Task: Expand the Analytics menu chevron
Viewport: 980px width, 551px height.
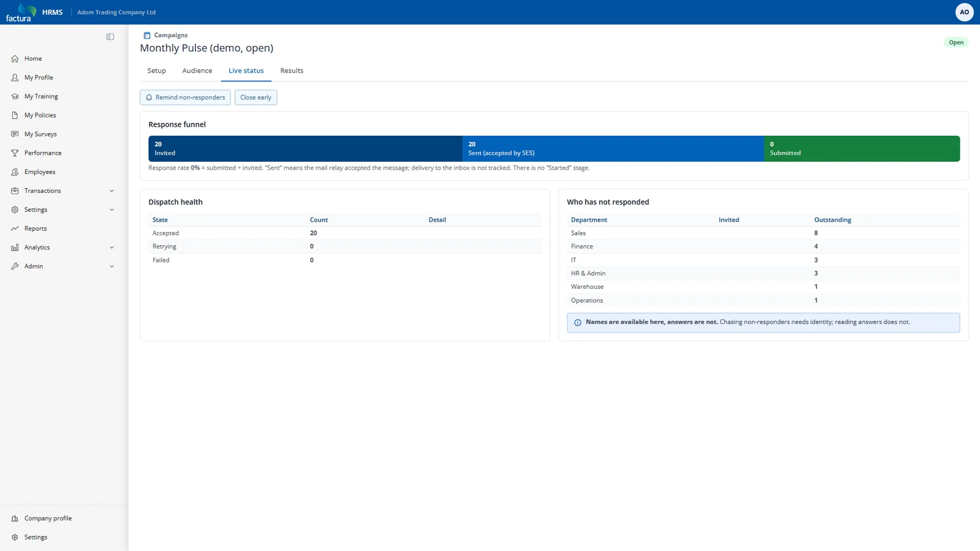Action: (111, 247)
